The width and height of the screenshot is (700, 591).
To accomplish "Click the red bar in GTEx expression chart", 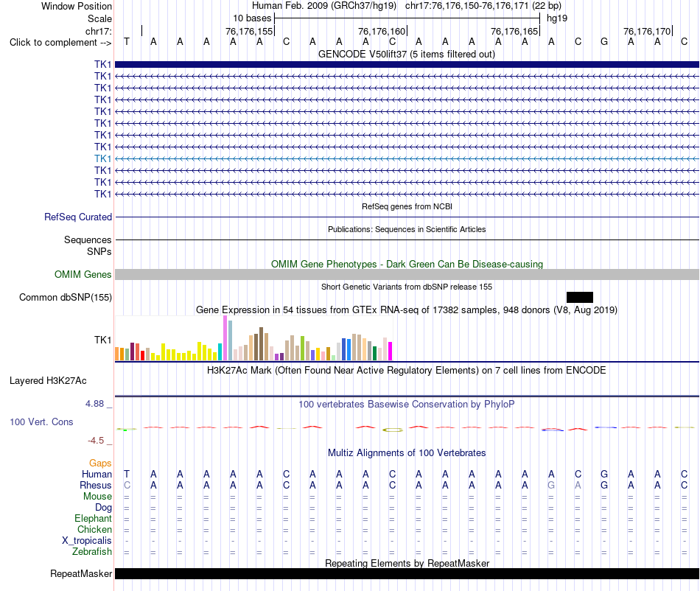I will coord(142,355).
